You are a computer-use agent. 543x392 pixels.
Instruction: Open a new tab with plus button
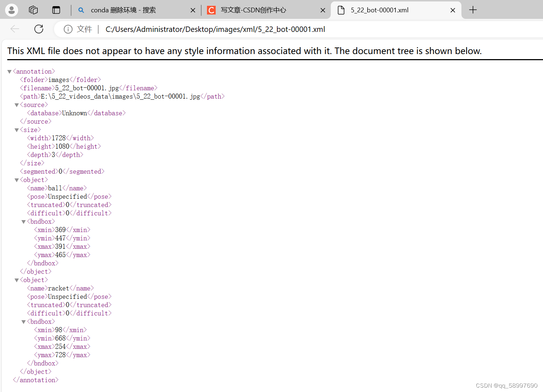pyautogui.click(x=473, y=10)
